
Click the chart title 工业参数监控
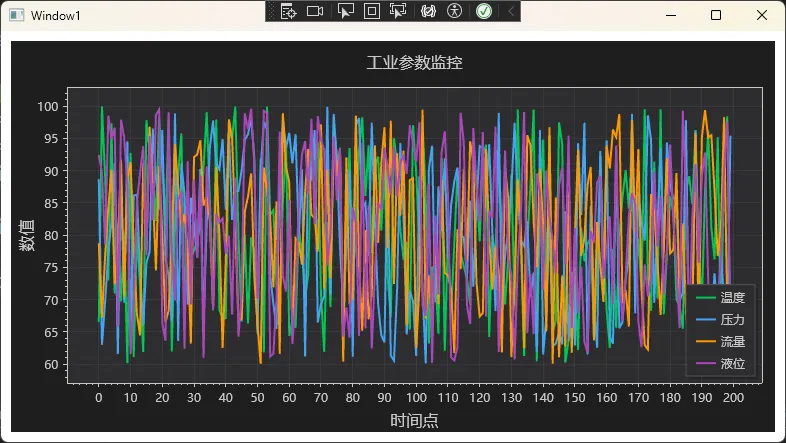click(x=414, y=63)
